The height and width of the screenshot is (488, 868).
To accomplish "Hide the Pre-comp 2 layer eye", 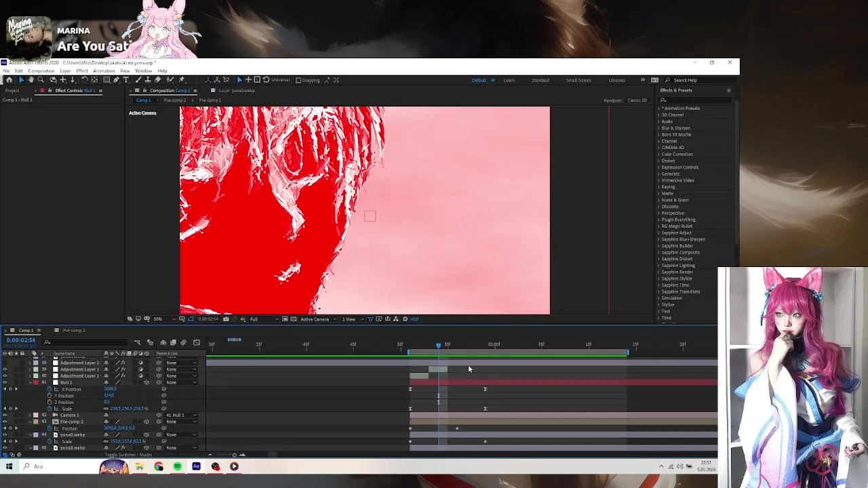I will pos(5,422).
